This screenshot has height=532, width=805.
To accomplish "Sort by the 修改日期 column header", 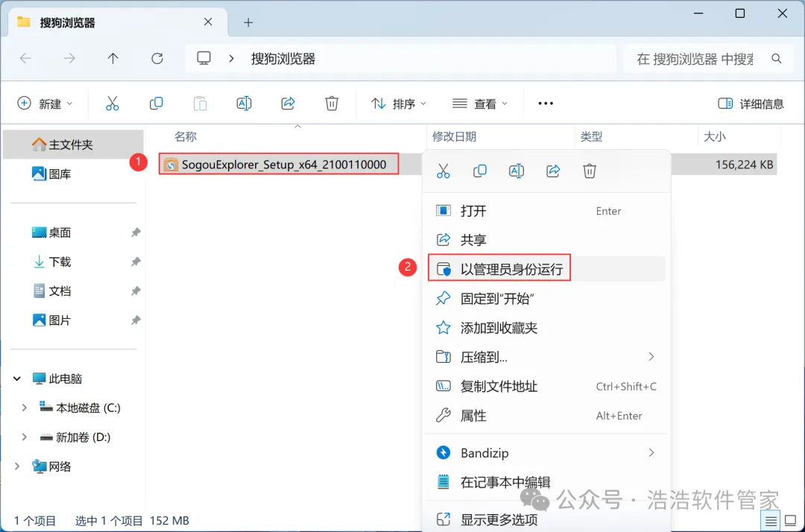I will (x=455, y=136).
